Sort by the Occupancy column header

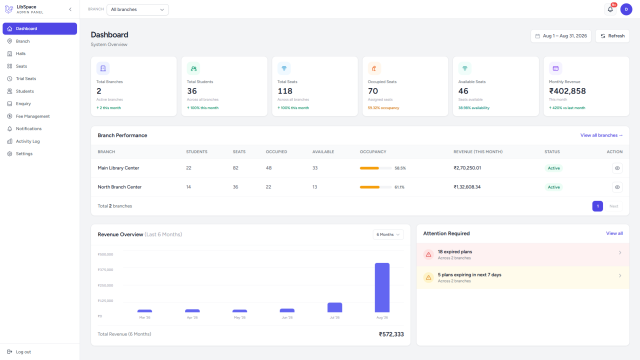[x=373, y=152]
